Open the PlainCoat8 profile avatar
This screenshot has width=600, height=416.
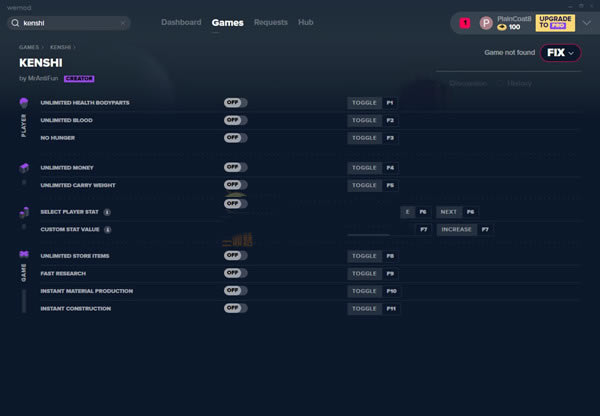click(486, 23)
